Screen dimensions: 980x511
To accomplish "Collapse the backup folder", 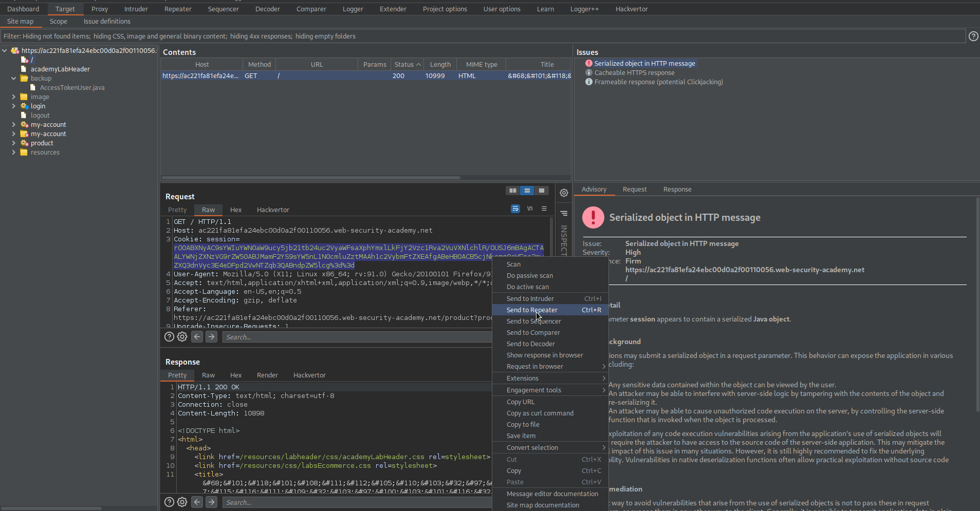I will coord(13,78).
